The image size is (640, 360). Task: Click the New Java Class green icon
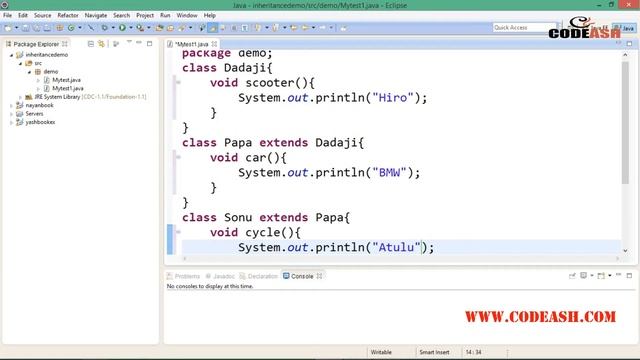(x=71, y=28)
